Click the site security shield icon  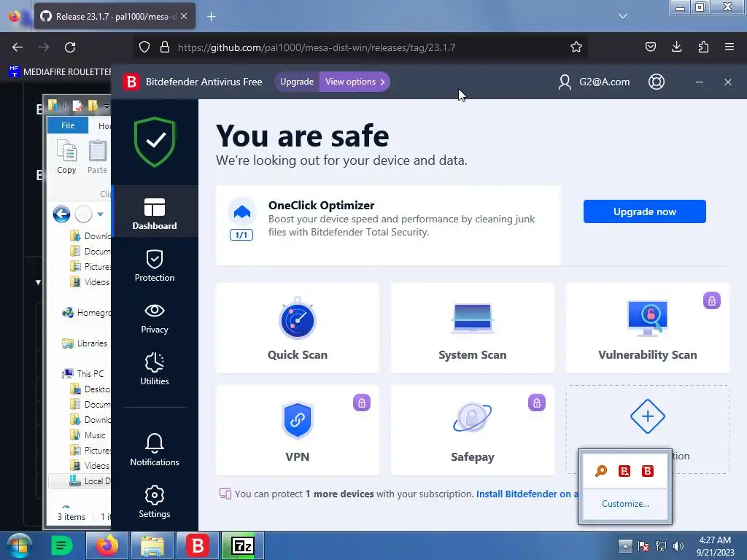click(144, 47)
